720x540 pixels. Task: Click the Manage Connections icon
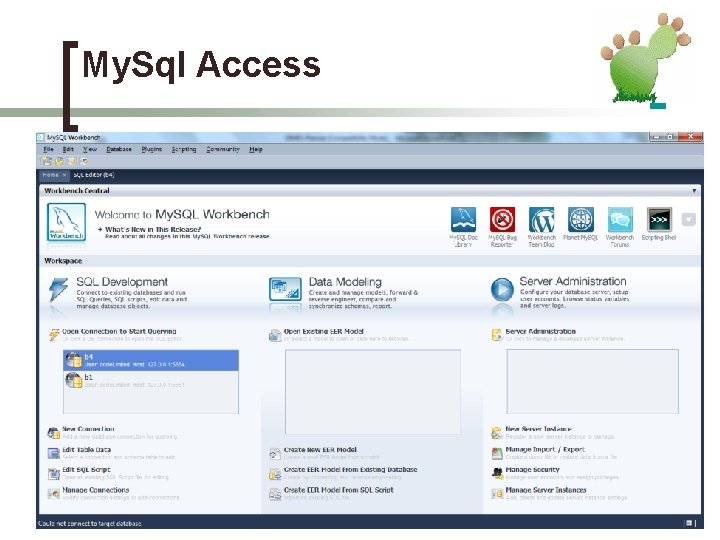point(54,494)
